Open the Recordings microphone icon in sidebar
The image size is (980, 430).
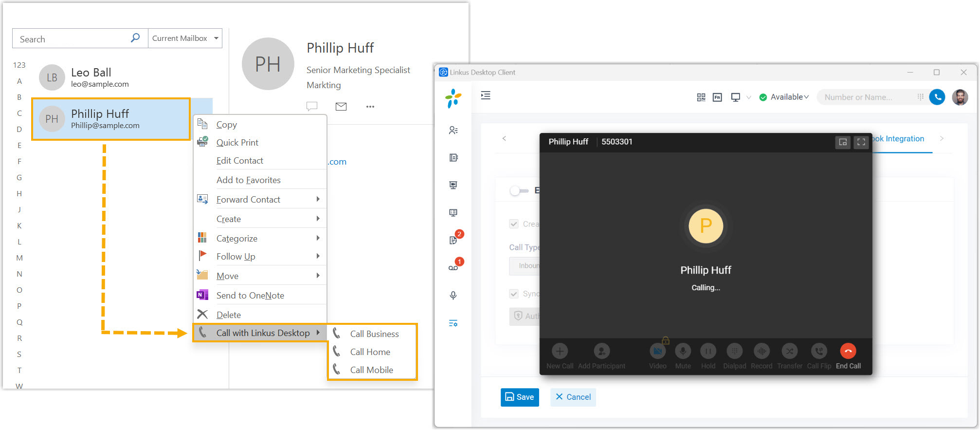pos(454,296)
